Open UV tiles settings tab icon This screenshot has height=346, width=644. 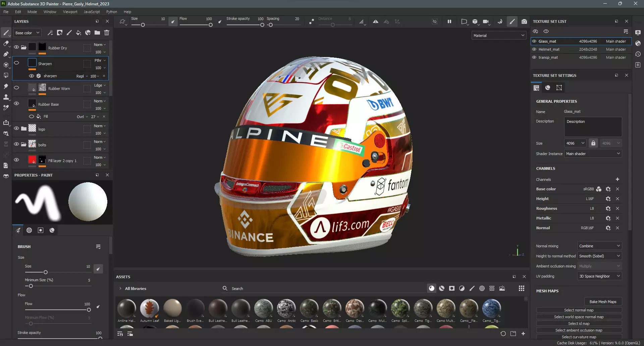[x=559, y=88]
